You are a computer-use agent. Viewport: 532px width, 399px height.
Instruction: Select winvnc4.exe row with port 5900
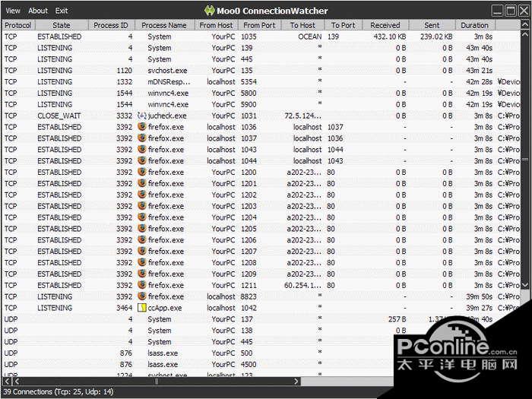tap(261, 104)
